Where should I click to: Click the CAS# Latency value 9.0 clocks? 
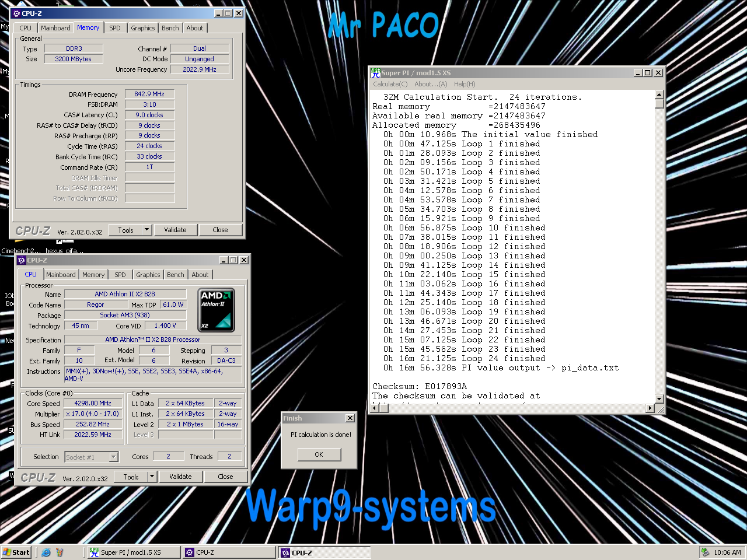click(x=149, y=115)
